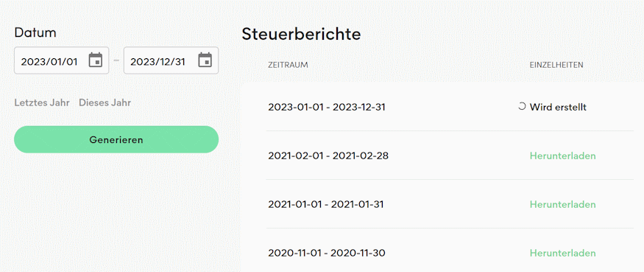Click into the 2023/12/31 end date field
Viewport: 644px width, 272px height.
click(171, 60)
